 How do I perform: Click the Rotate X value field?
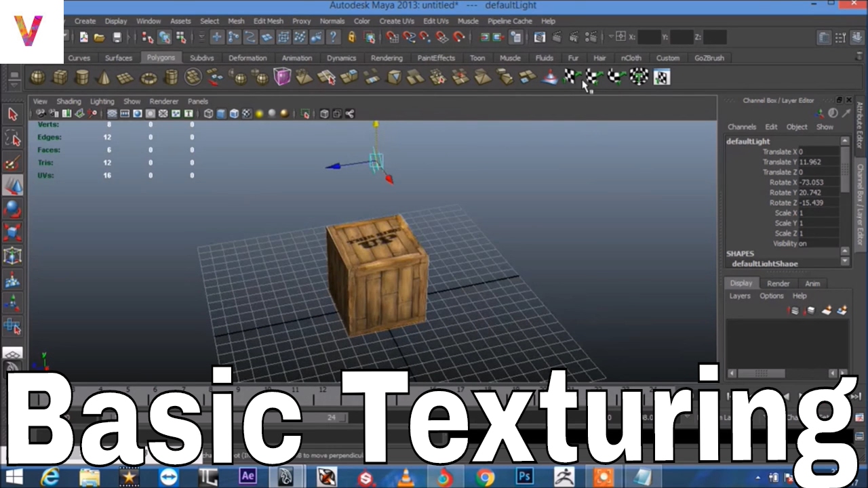[x=819, y=182]
